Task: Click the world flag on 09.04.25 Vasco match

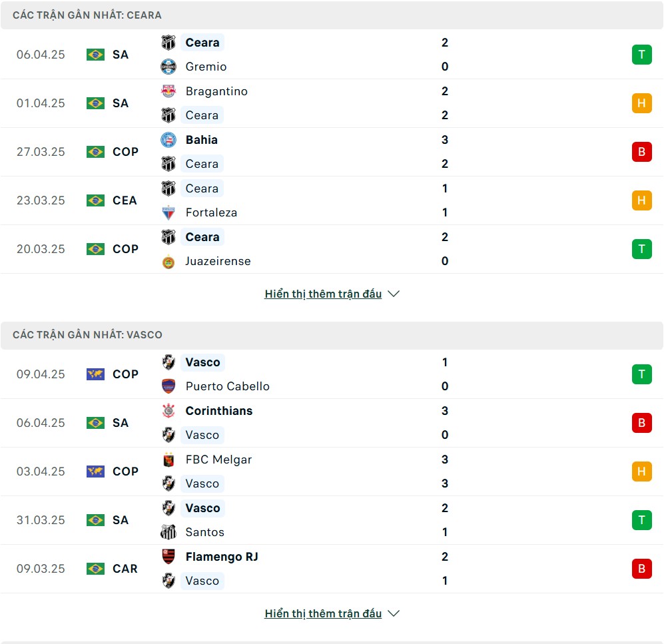Action: 95,374
